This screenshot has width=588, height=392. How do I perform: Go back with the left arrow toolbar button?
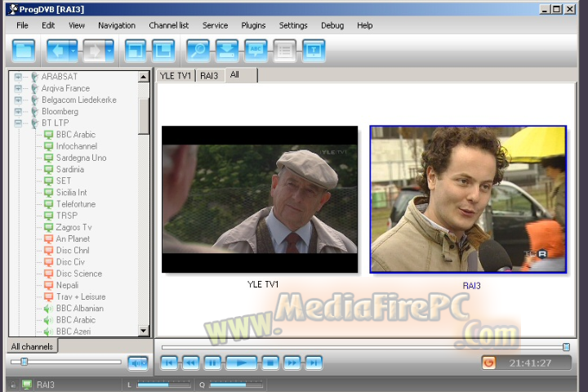58,51
